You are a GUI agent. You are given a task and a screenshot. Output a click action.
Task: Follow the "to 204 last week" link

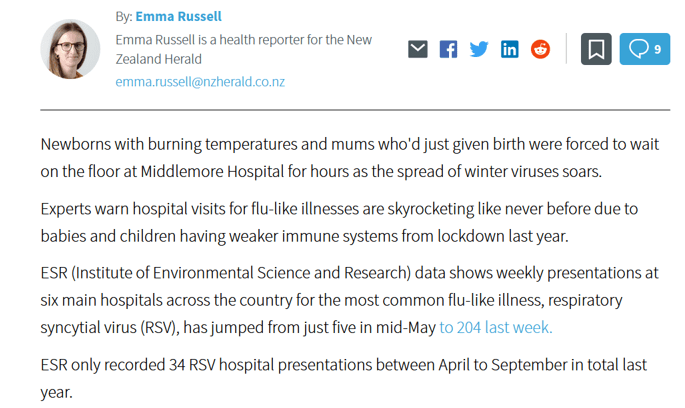[495, 327]
